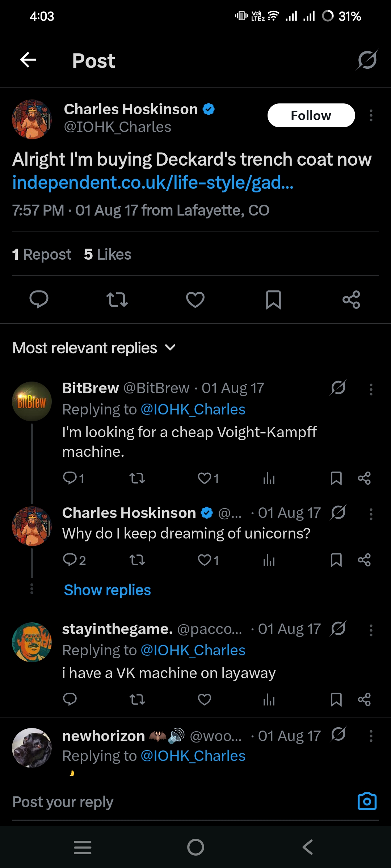The width and height of the screenshot is (391, 868).
Task: Tap the reply bubble icon under main post
Action: pyautogui.click(x=39, y=299)
